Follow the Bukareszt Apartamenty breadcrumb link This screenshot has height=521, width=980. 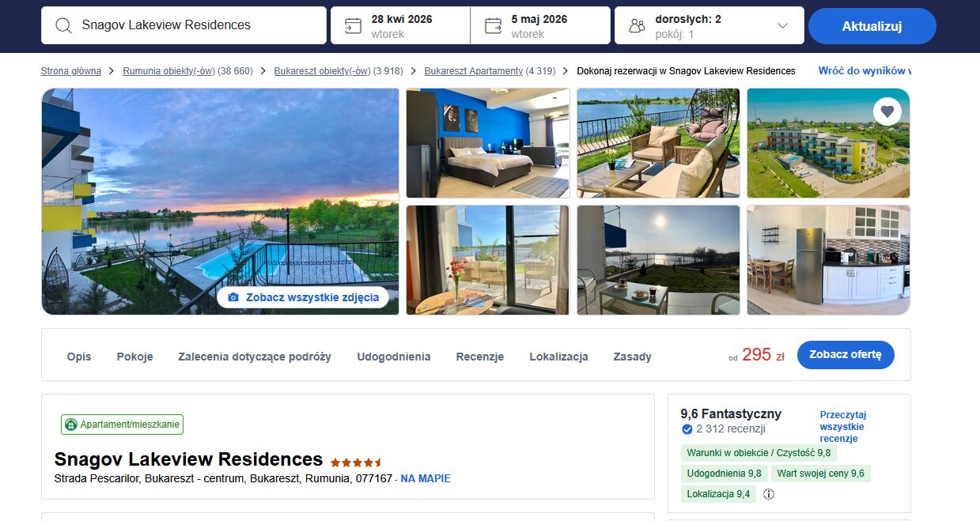[x=474, y=71]
